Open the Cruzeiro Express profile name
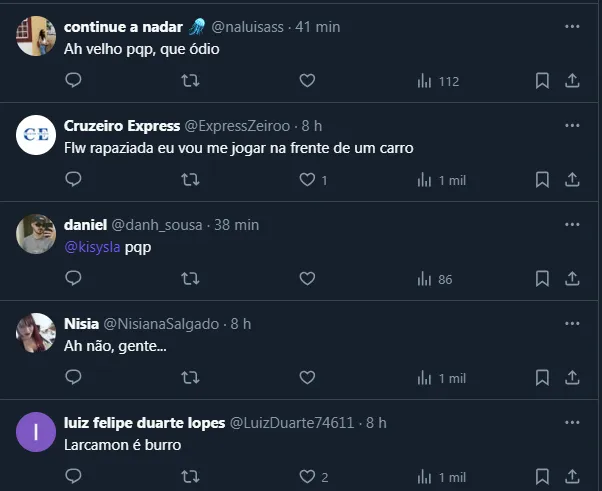Viewport: 602px width, 491px height. (122, 126)
